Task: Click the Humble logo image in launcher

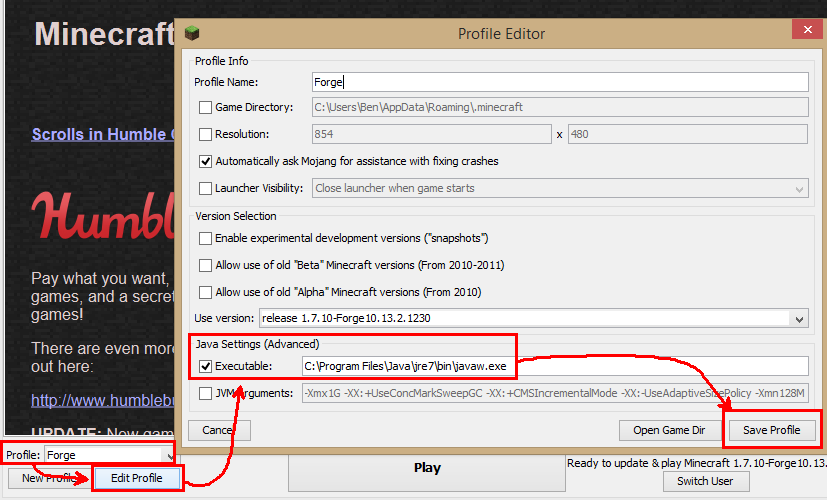Action: coord(103,215)
